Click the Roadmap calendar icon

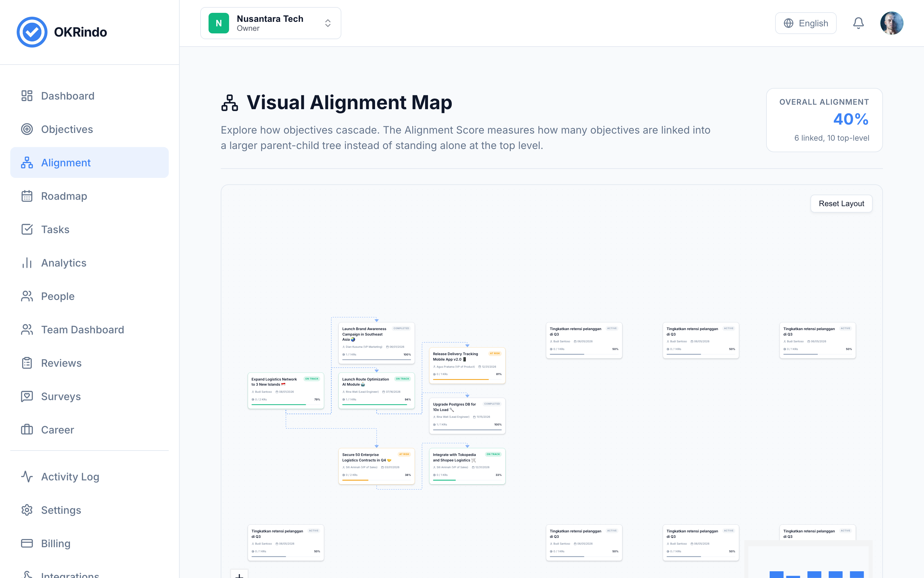(27, 196)
